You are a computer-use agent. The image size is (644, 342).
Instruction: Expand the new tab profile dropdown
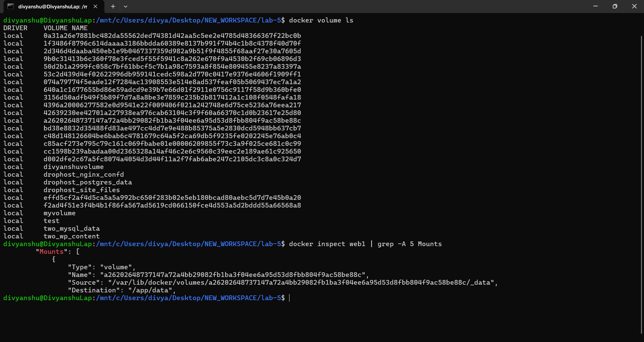coord(125,6)
